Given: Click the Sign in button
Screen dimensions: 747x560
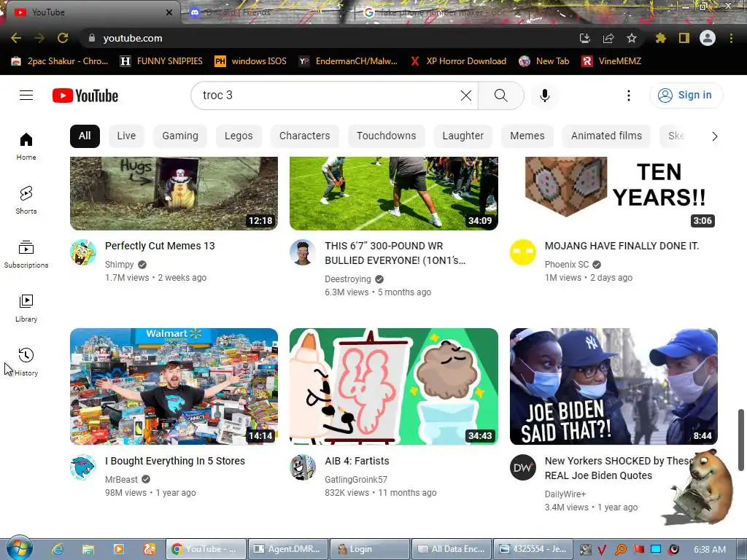Looking at the screenshot, I should (686, 96).
